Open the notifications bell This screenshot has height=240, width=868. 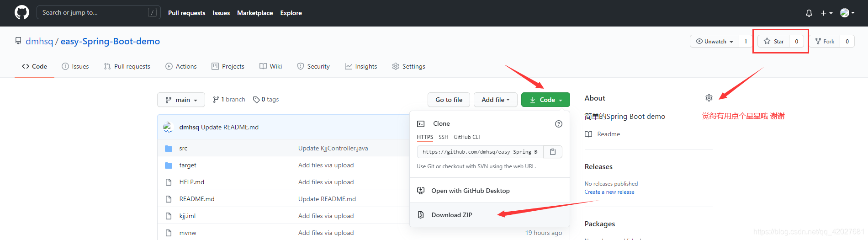[809, 13]
